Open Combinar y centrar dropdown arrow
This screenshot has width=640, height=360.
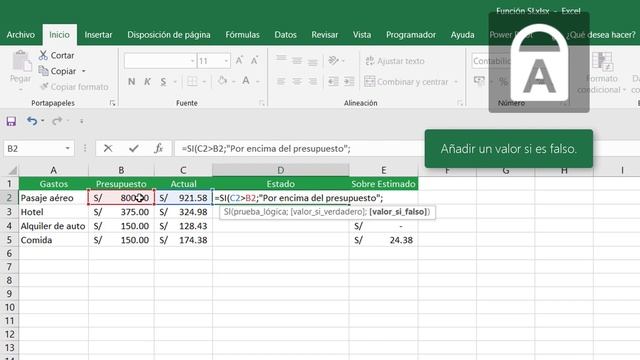click(456, 82)
